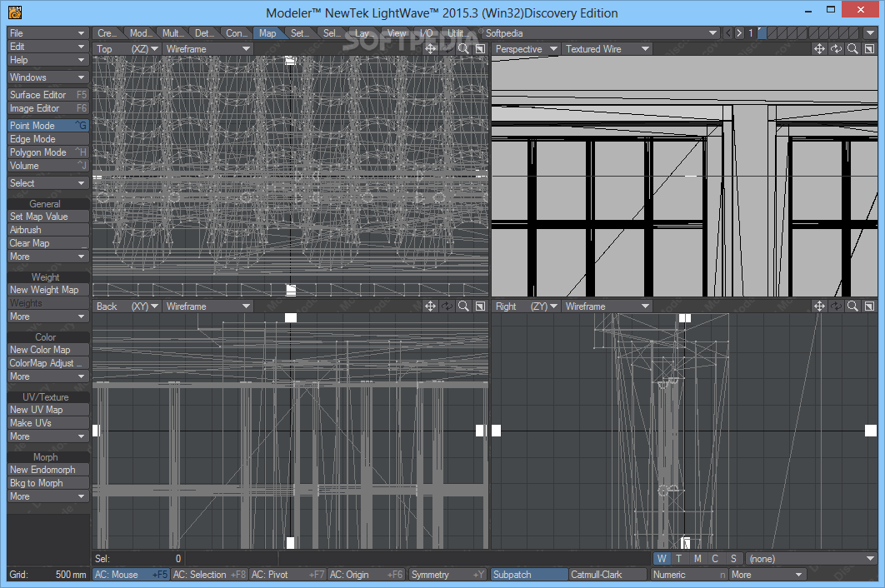This screenshot has width=885, height=588.
Task: Maximize the Back viewport with its expand icon
Action: [480, 306]
